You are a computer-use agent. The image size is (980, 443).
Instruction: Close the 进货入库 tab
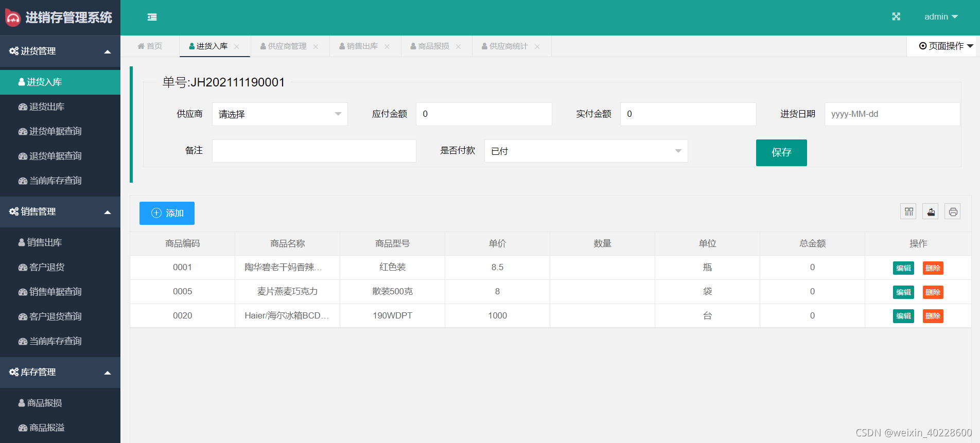tap(237, 47)
